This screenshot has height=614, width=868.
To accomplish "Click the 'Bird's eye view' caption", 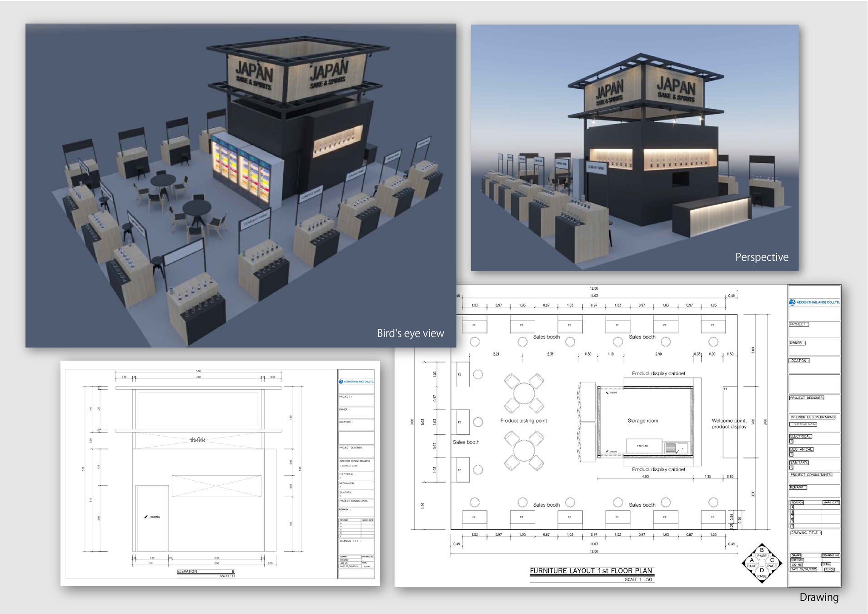I will 410,333.
